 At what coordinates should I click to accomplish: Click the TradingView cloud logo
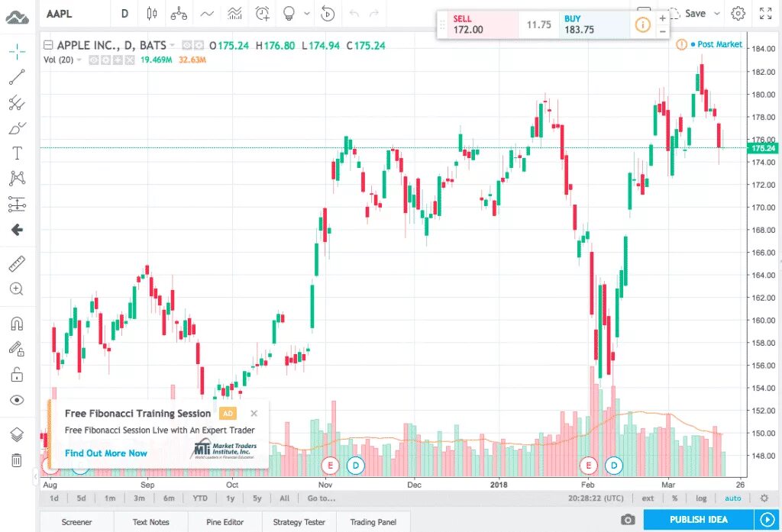pos(18,17)
